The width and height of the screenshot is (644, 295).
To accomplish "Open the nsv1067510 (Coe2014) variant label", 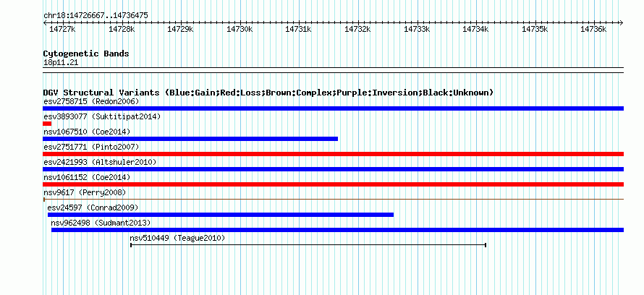I will (x=87, y=132).
